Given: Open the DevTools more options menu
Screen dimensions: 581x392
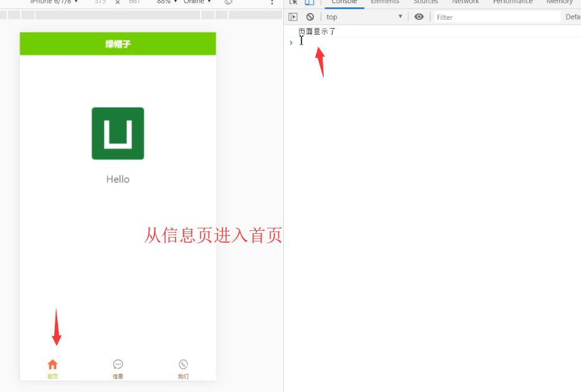Looking at the screenshot, I should [x=272, y=2].
